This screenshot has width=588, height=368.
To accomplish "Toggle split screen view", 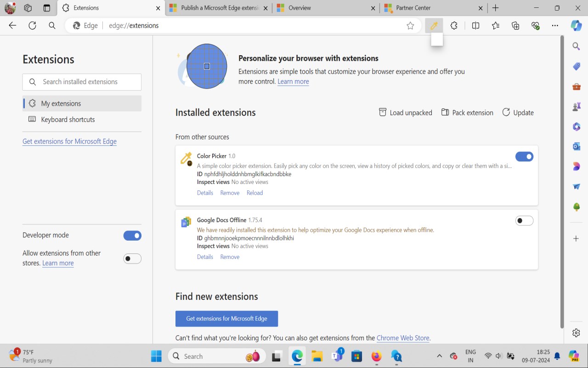I will point(475,26).
